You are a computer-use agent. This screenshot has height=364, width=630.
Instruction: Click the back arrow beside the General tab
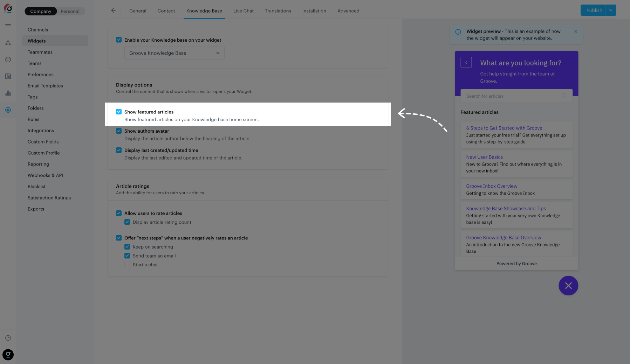pyautogui.click(x=113, y=10)
